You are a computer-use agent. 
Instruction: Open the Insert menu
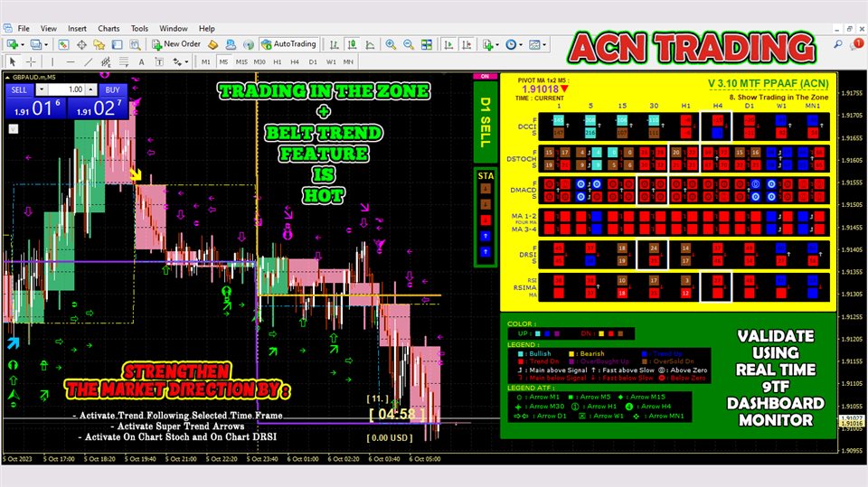coord(77,28)
